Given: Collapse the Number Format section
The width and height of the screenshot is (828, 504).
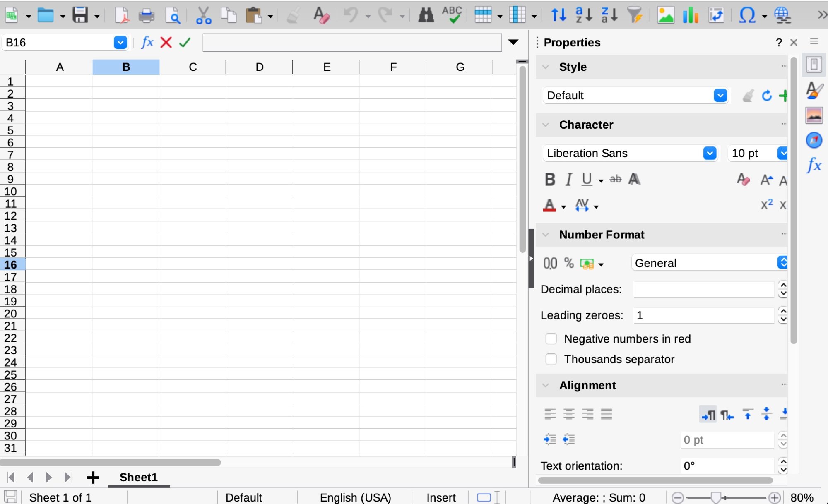Looking at the screenshot, I should pyautogui.click(x=546, y=235).
